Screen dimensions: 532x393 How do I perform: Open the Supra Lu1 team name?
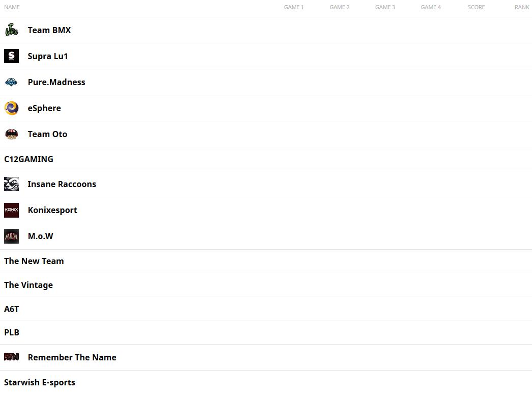(47, 57)
